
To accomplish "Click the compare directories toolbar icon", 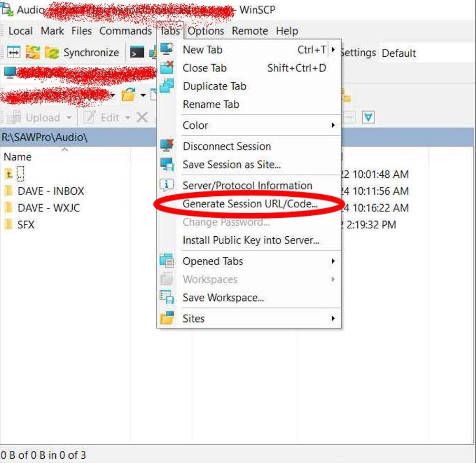I will click(14, 53).
